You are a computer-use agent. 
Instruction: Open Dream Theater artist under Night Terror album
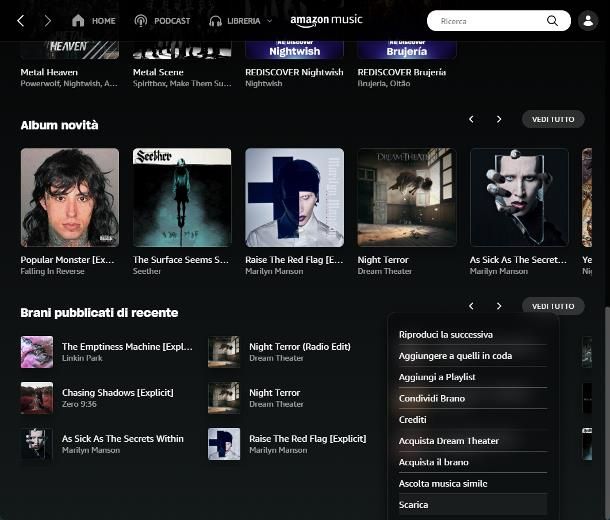pyautogui.click(x=384, y=271)
